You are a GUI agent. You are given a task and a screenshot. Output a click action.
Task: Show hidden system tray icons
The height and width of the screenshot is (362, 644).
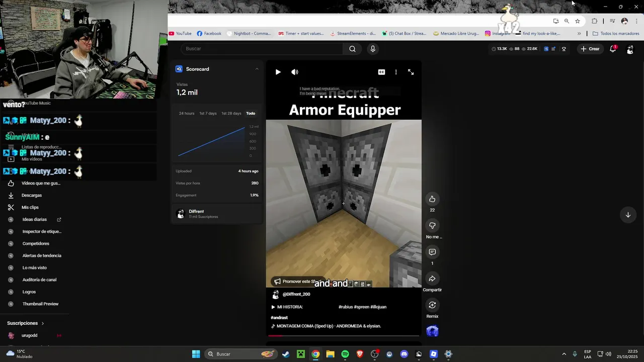coord(564,354)
